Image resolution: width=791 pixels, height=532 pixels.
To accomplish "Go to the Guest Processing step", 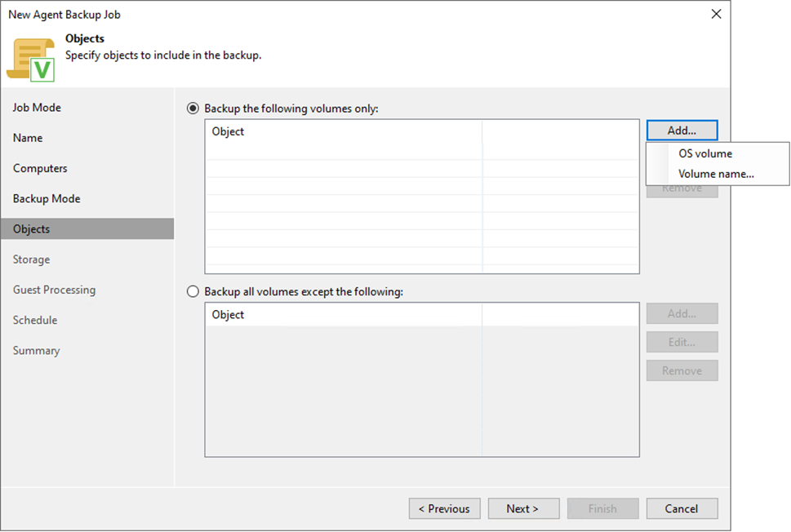I will coord(53,290).
